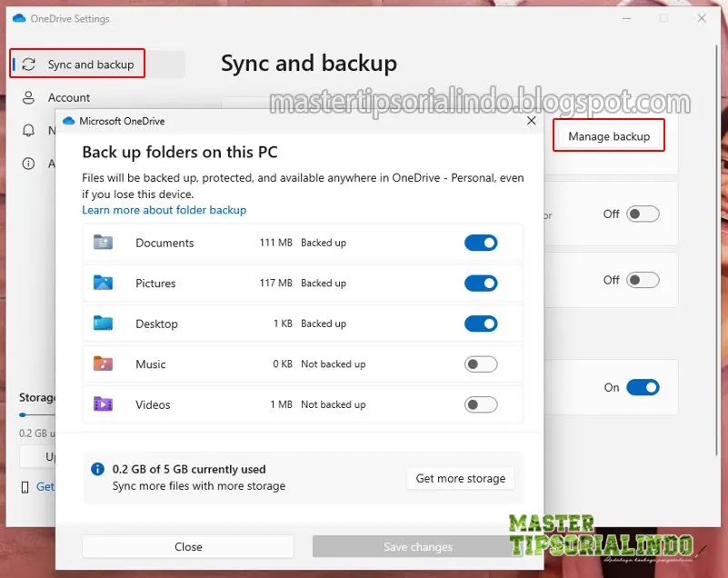The image size is (728, 578).
Task: Click 0.2 GB of 5 GB currently used text
Action: tap(189, 469)
